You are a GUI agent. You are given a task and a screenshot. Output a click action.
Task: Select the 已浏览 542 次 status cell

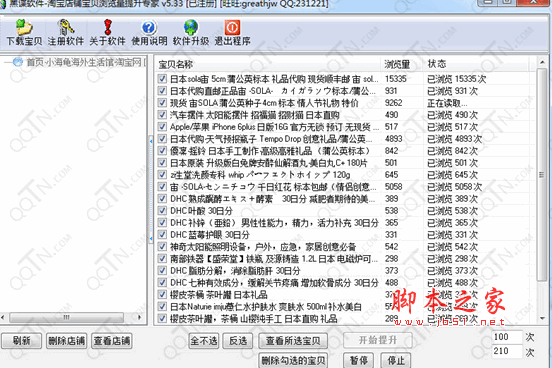pos(452,247)
